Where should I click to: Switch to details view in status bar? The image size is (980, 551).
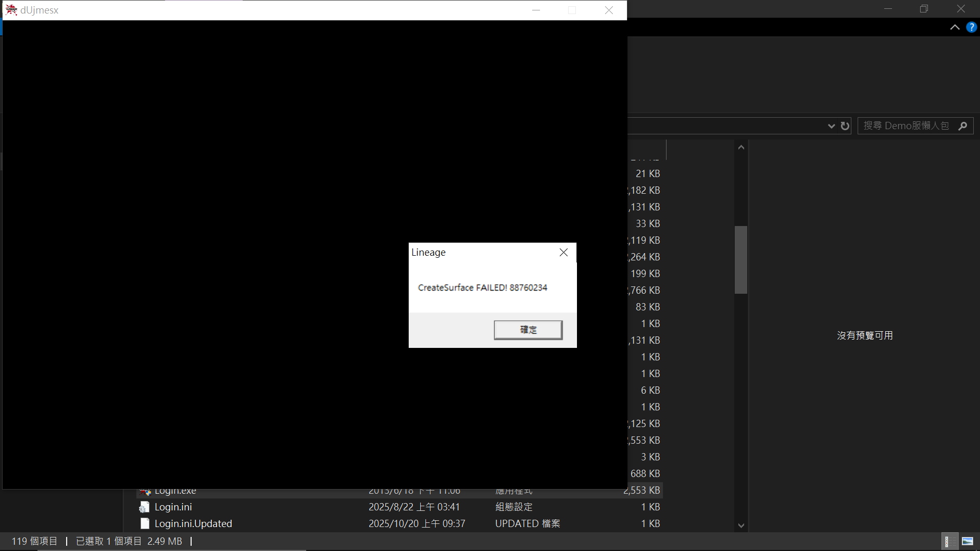tap(950, 541)
